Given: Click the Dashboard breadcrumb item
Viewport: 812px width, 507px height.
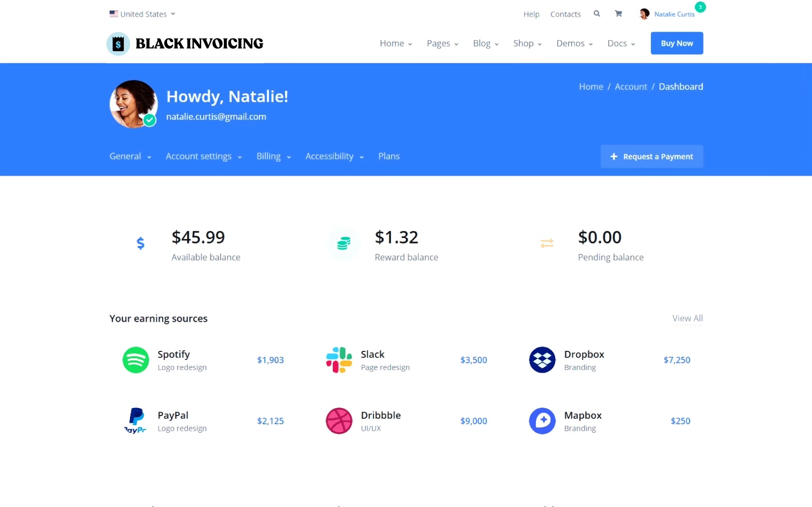Looking at the screenshot, I should click(681, 87).
